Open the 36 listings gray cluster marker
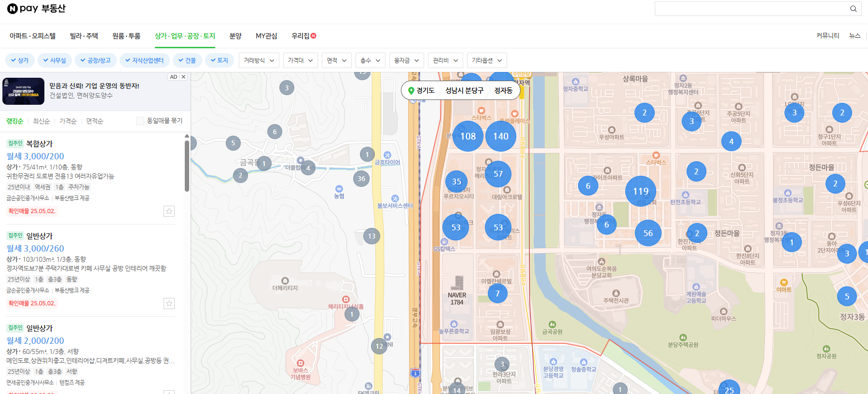Image resolution: width=868 pixels, height=394 pixels. (361, 179)
